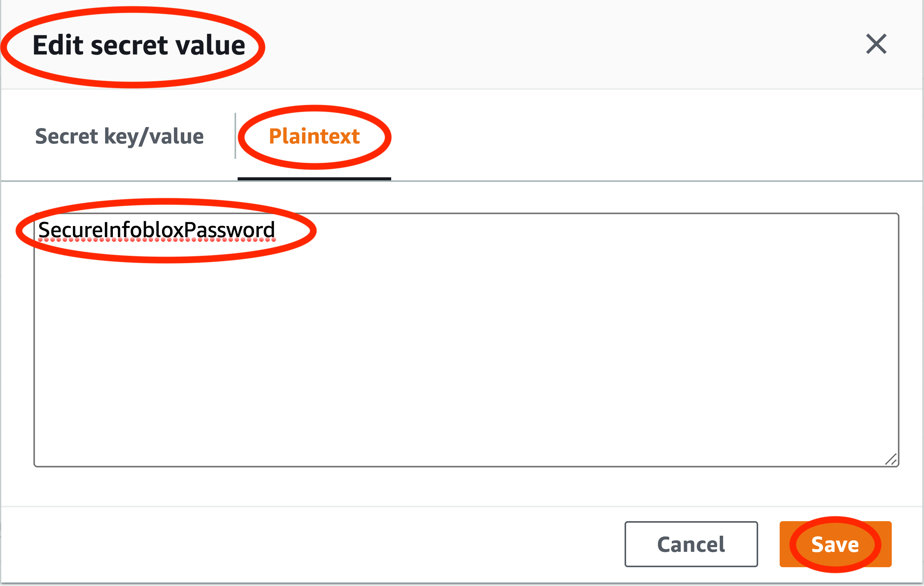This screenshot has width=924, height=586.
Task: Click Save to store the secret
Action: (835, 544)
